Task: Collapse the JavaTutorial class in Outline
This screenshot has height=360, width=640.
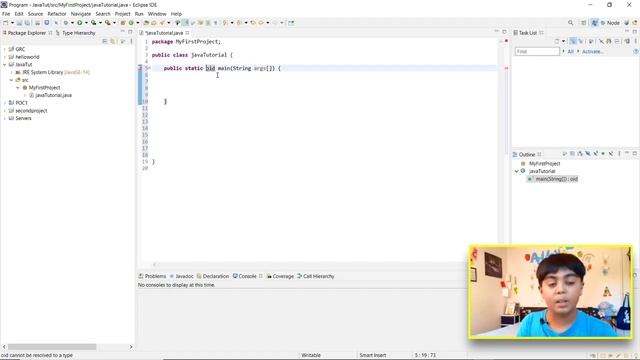Action: [x=517, y=171]
